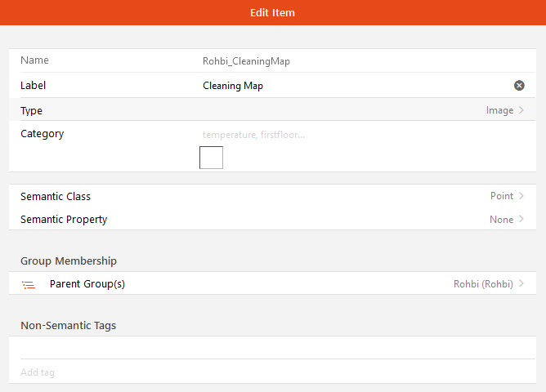The image size is (546, 392).
Task: Open the Parent Group(s) chevron arrow
Action: 521,284
